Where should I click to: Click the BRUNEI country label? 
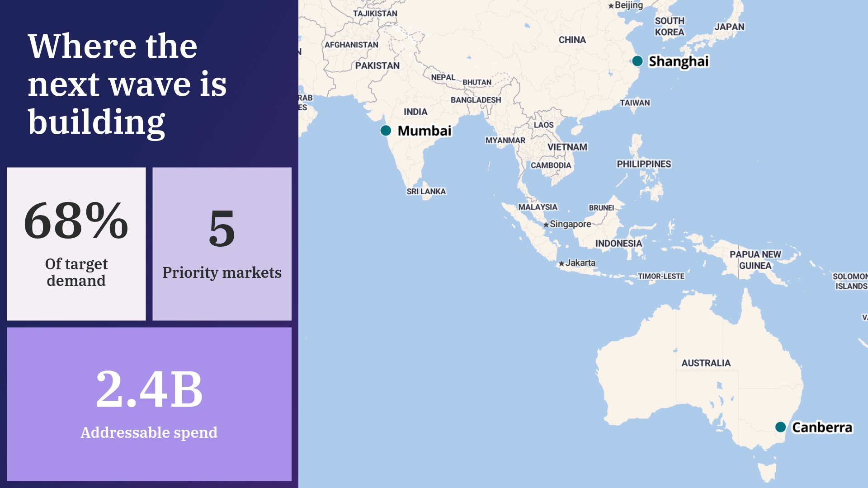click(x=601, y=208)
